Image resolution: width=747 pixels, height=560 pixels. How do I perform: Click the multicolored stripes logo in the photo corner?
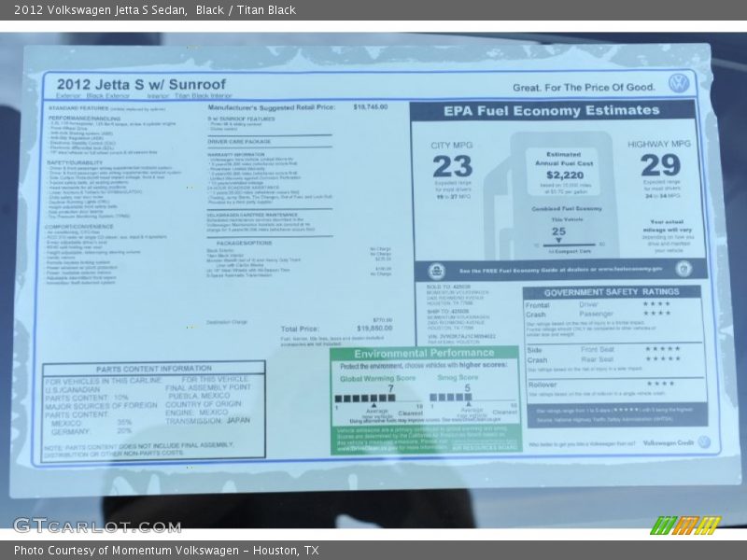(685, 525)
